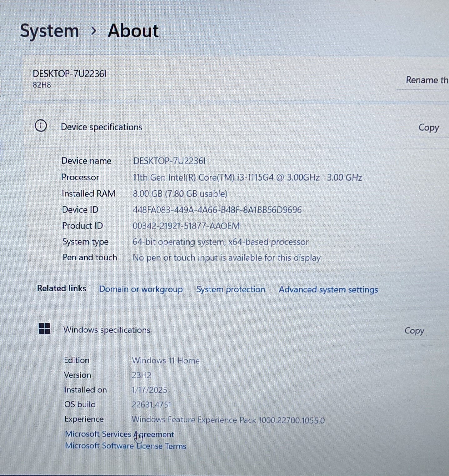Click the About page title
The width and height of the screenshot is (449, 476).
pyautogui.click(x=133, y=31)
